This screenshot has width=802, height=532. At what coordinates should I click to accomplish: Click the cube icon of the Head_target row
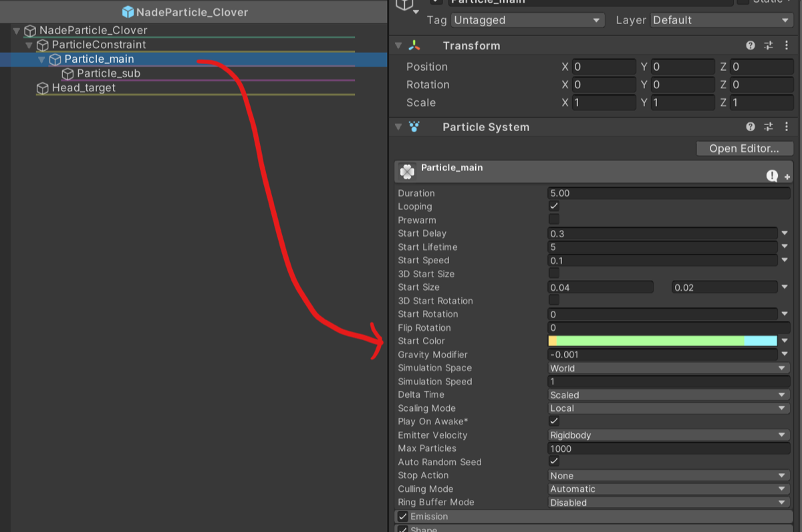(x=43, y=88)
